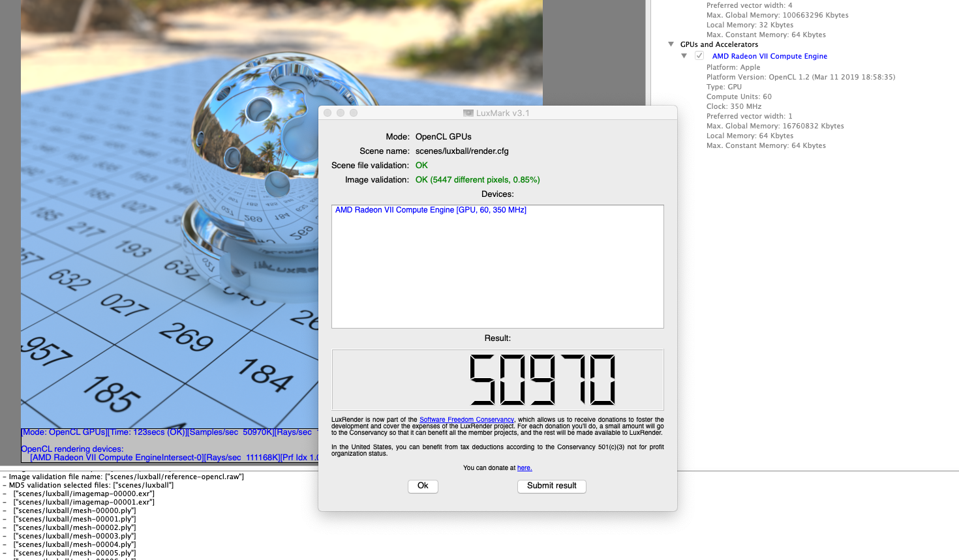Click the OpenCL rendering devices status text
Screen dimensions: 959x560
pyautogui.click(x=72, y=449)
